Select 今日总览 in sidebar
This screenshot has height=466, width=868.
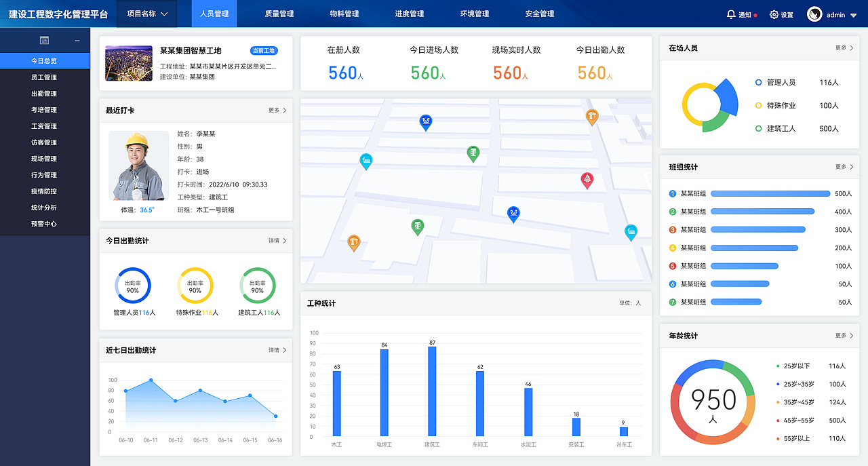(45, 61)
